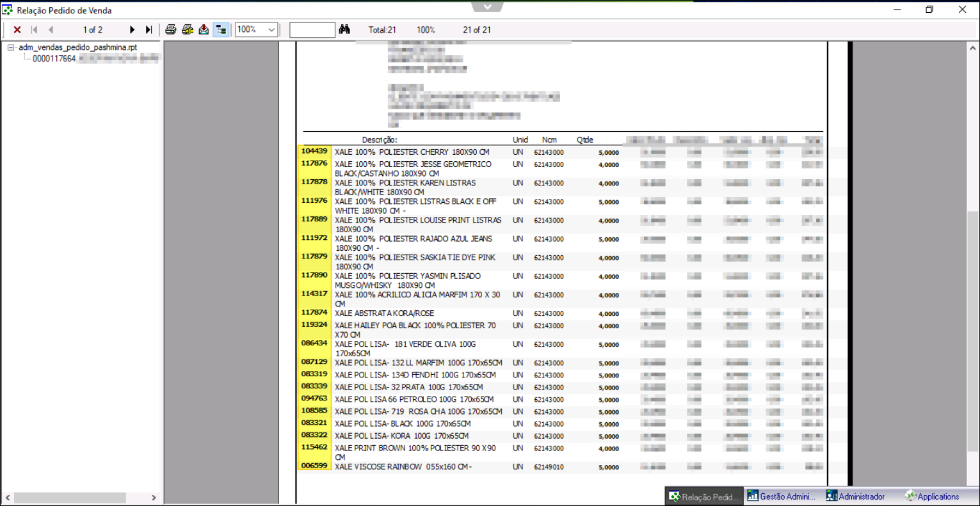Click the red X stop loading icon
This screenshot has width=980, height=506.
click(17, 30)
